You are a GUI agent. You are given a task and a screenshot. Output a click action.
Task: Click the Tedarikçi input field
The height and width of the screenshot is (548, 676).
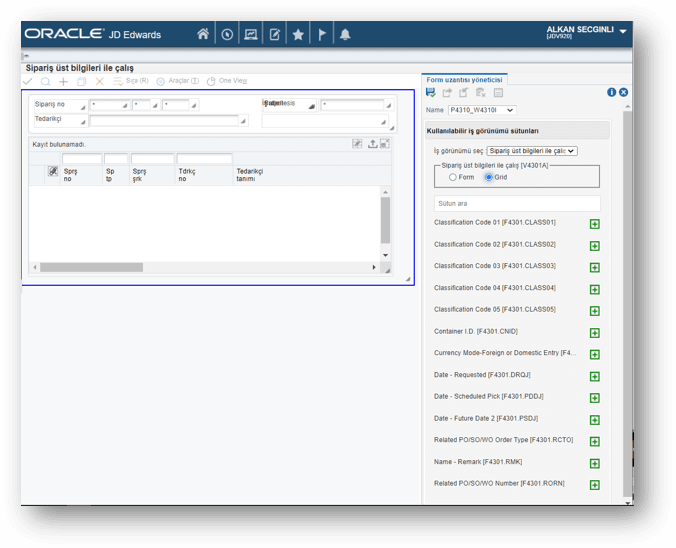click(x=164, y=121)
